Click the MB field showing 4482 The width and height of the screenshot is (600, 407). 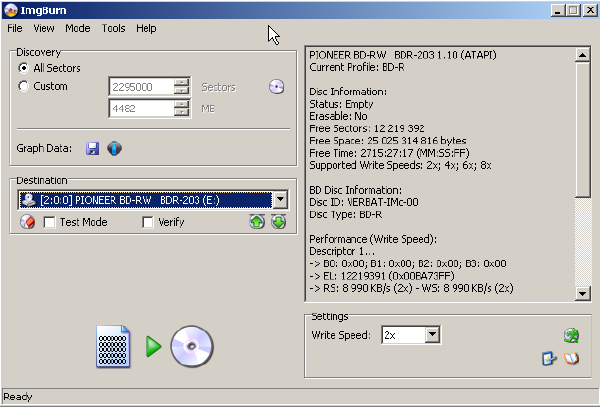pyautogui.click(x=141, y=108)
